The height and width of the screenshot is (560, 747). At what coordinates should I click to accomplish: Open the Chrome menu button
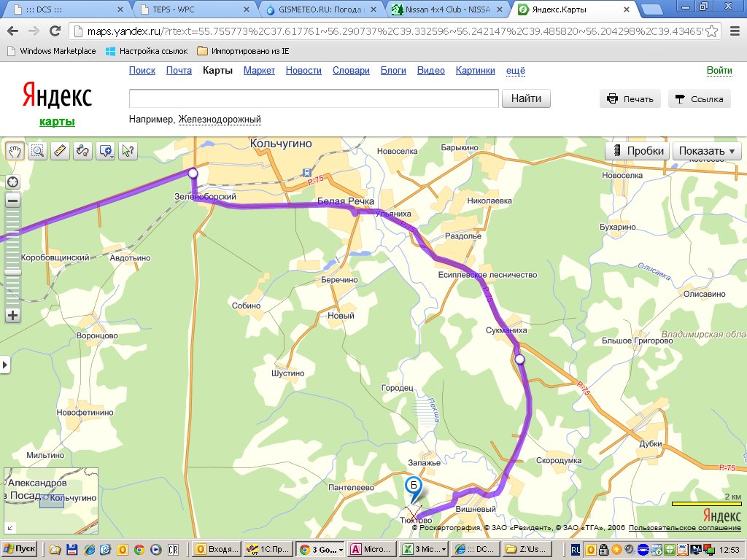point(735,31)
